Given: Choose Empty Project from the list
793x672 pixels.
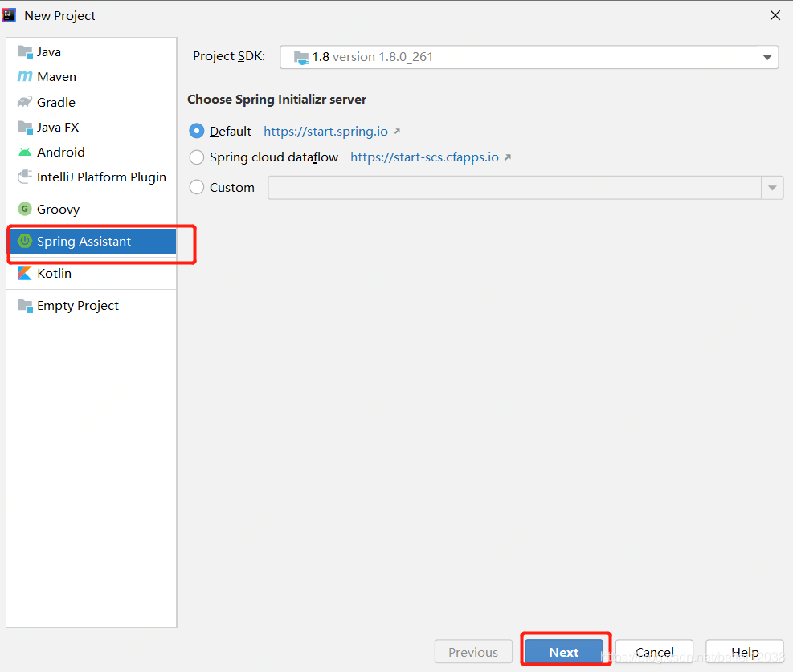Looking at the screenshot, I should point(26,305).
